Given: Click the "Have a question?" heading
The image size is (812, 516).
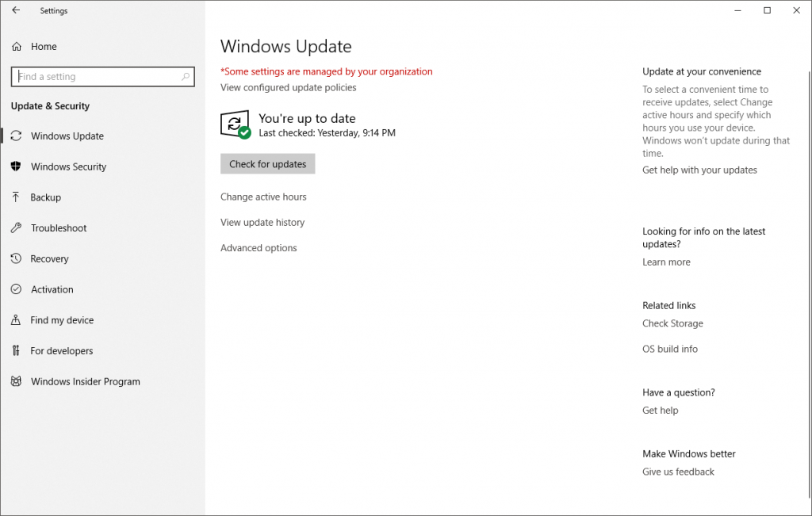Looking at the screenshot, I should coord(679,392).
